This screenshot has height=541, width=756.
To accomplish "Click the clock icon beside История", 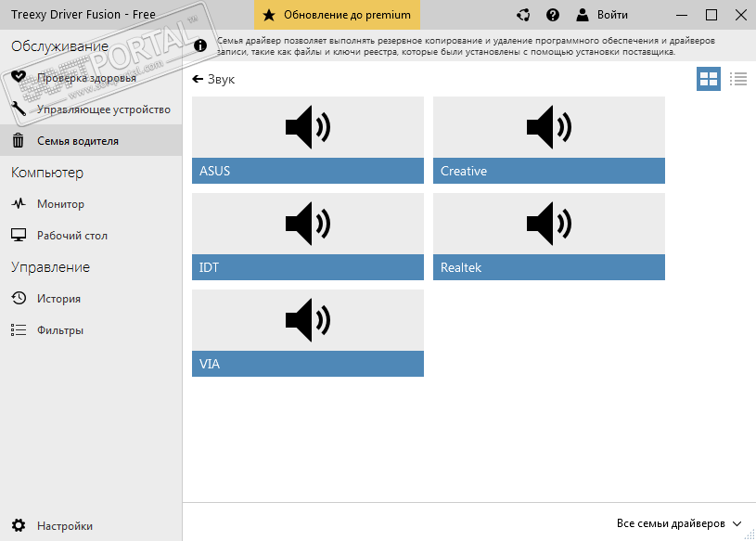I will [19, 298].
